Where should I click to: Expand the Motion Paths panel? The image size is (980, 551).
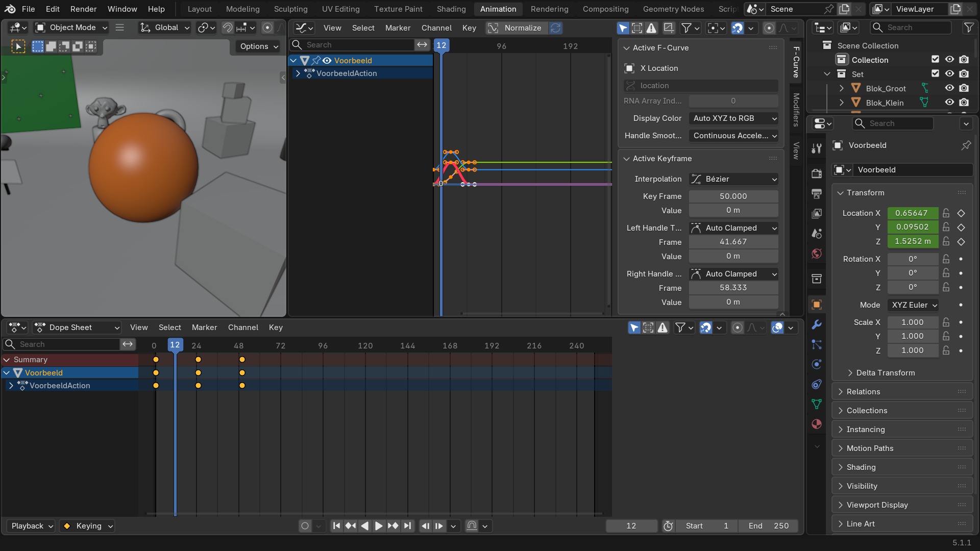click(902, 448)
